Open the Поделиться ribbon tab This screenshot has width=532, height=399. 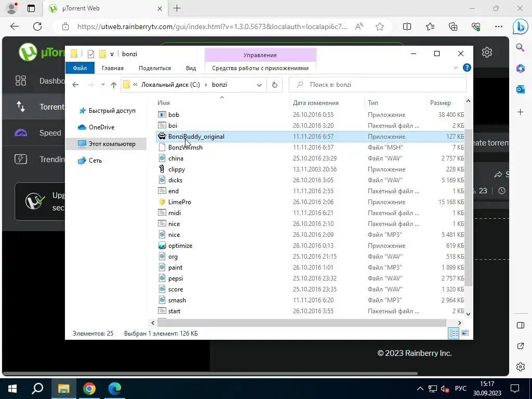click(155, 68)
